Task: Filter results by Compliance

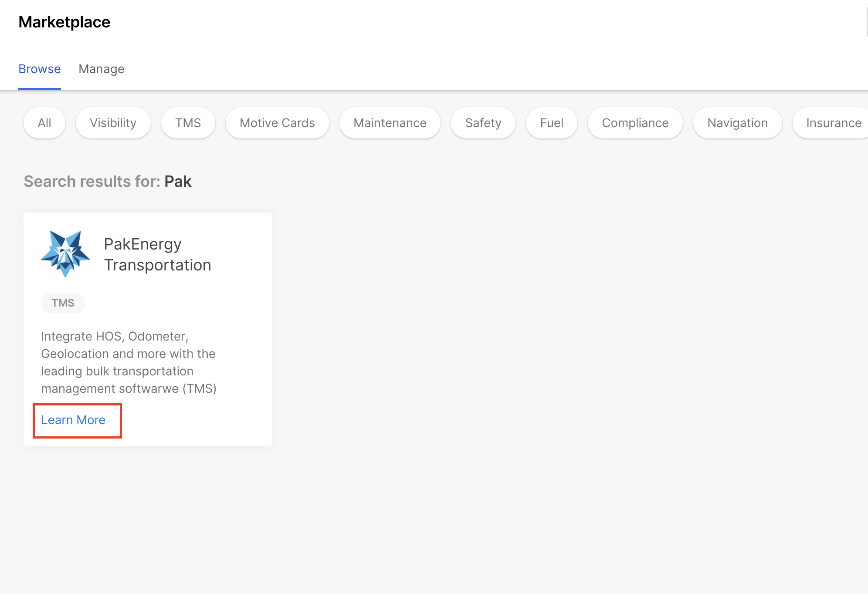Action: pyautogui.click(x=635, y=123)
